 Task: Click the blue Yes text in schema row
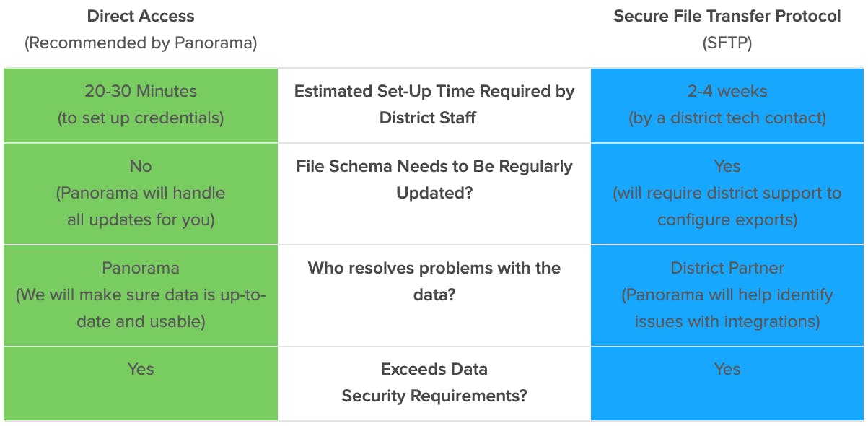tap(727, 166)
